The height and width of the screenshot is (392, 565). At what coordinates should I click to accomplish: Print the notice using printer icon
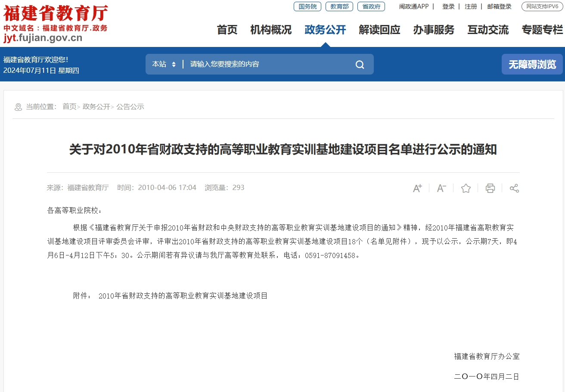click(x=490, y=188)
